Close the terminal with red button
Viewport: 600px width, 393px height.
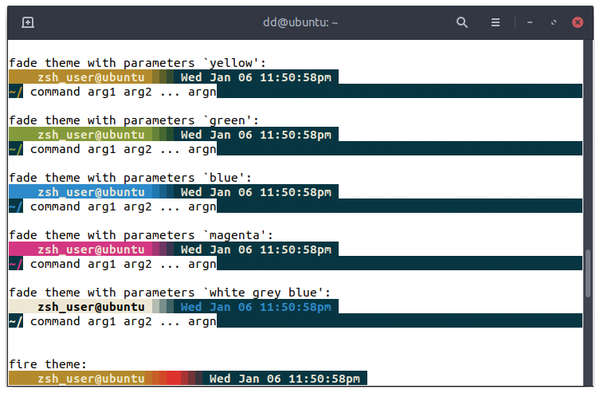(577, 23)
